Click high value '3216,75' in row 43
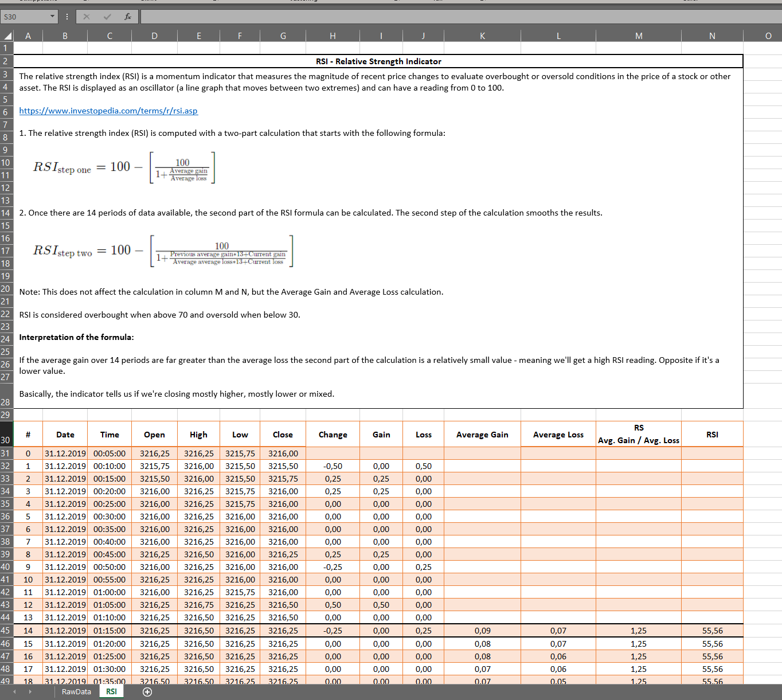 [x=198, y=605]
